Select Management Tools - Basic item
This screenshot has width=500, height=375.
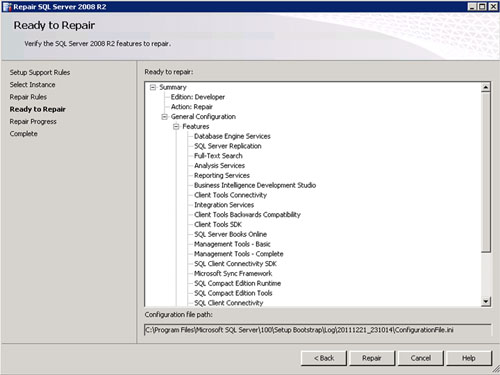tap(232, 244)
